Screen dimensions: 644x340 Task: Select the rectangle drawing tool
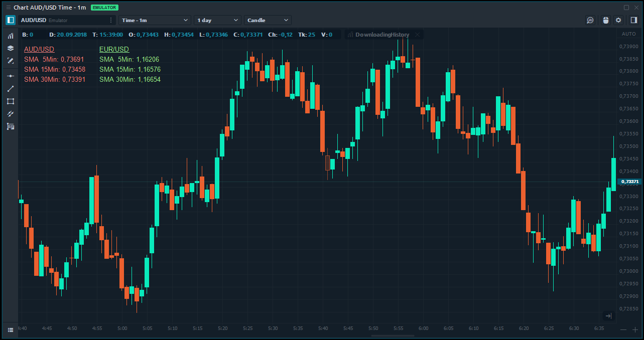(10, 101)
